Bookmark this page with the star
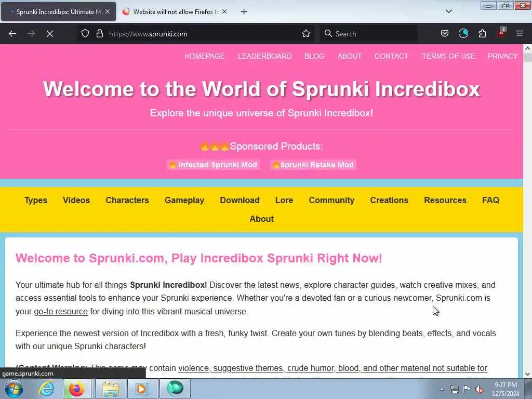 point(306,34)
